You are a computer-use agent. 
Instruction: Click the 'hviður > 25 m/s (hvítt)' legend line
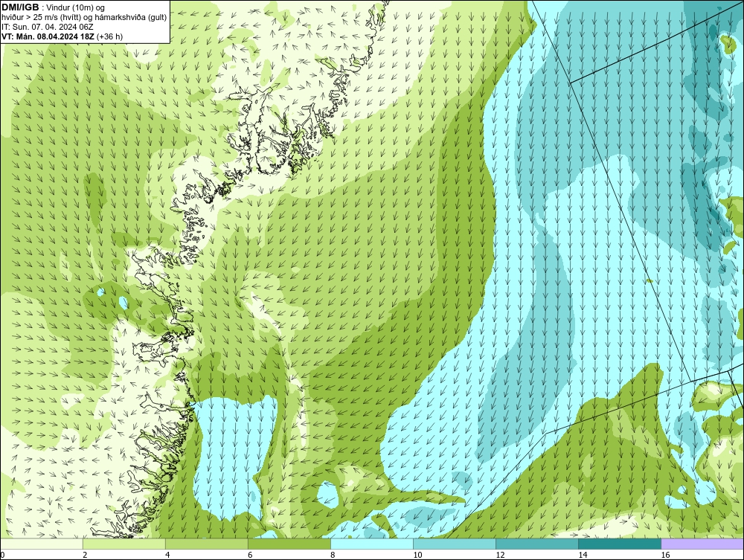84,18
